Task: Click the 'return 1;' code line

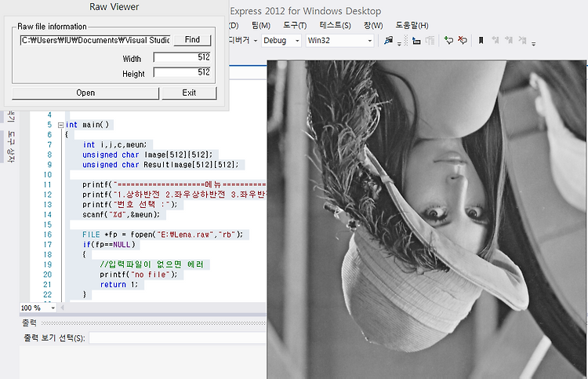Action: click(119, 284)
